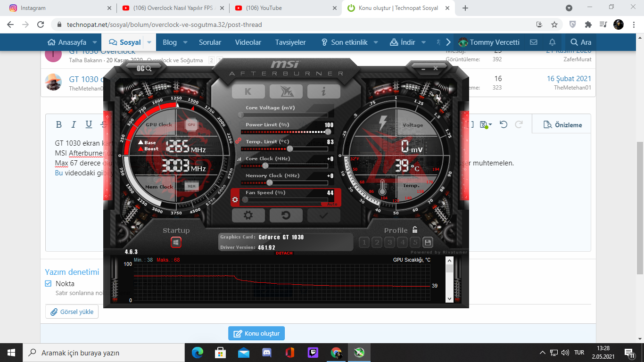Toggle Apply at Windows Startup button
Viewport: 644px width, 362px height.
pyautogui.click(x=176, y=242)
